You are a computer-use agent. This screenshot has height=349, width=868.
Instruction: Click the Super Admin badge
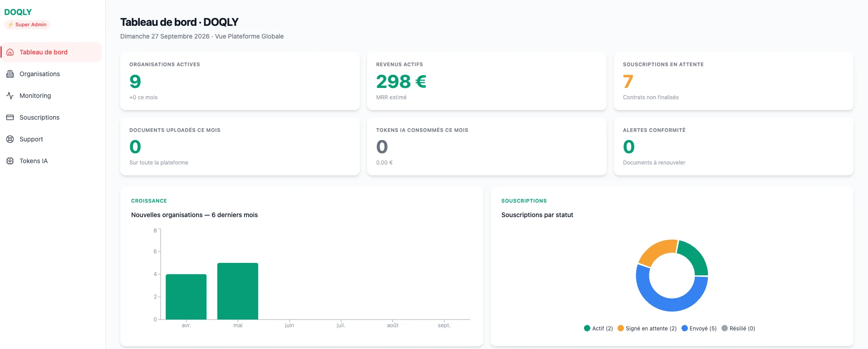point(27,24)
